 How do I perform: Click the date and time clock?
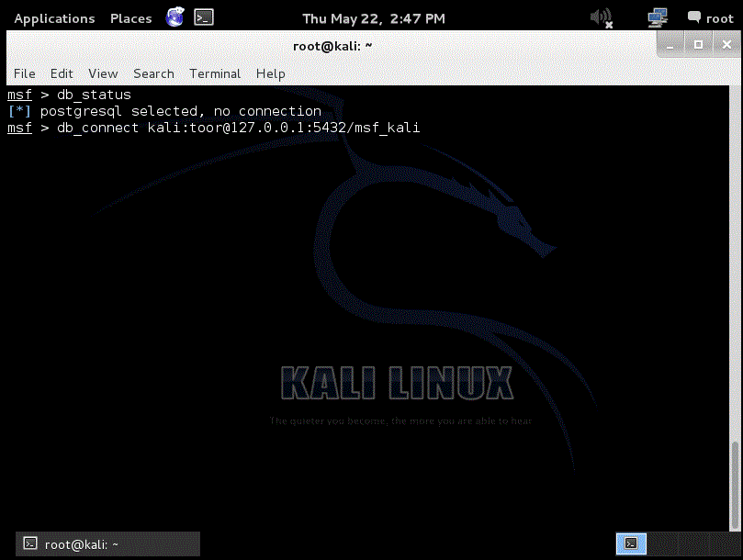pos(374,18)
